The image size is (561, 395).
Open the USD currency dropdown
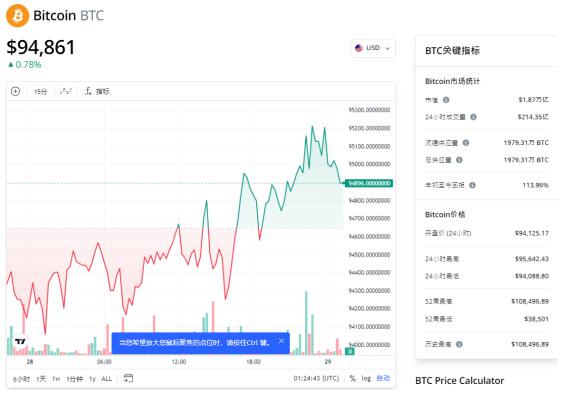[x=373, y=48]
